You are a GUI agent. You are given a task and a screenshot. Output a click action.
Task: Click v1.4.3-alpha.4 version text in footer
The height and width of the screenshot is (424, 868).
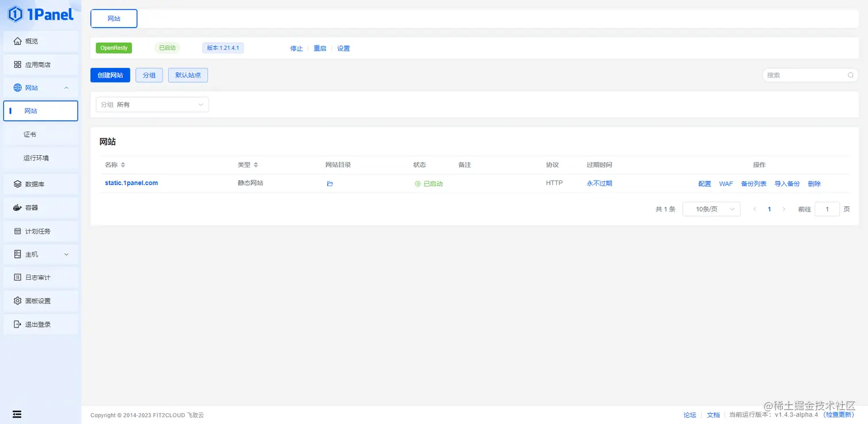tap(796, 415)
